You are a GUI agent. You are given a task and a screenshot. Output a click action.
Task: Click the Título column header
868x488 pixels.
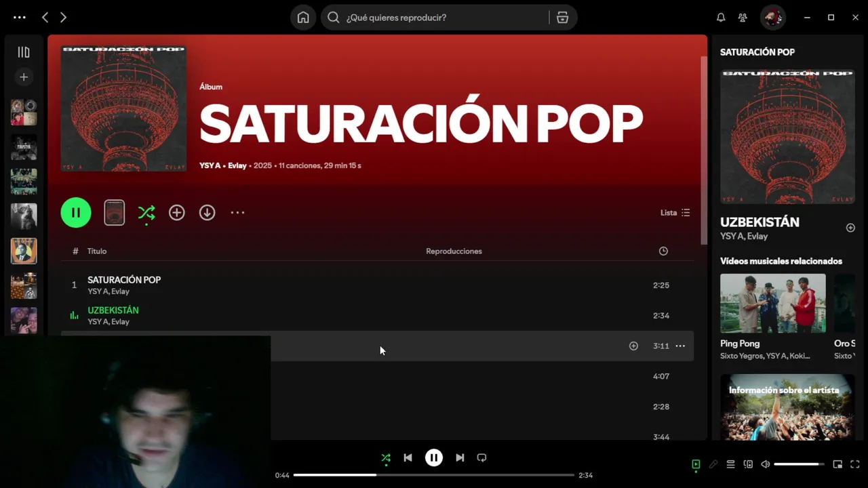coord(97,251)
